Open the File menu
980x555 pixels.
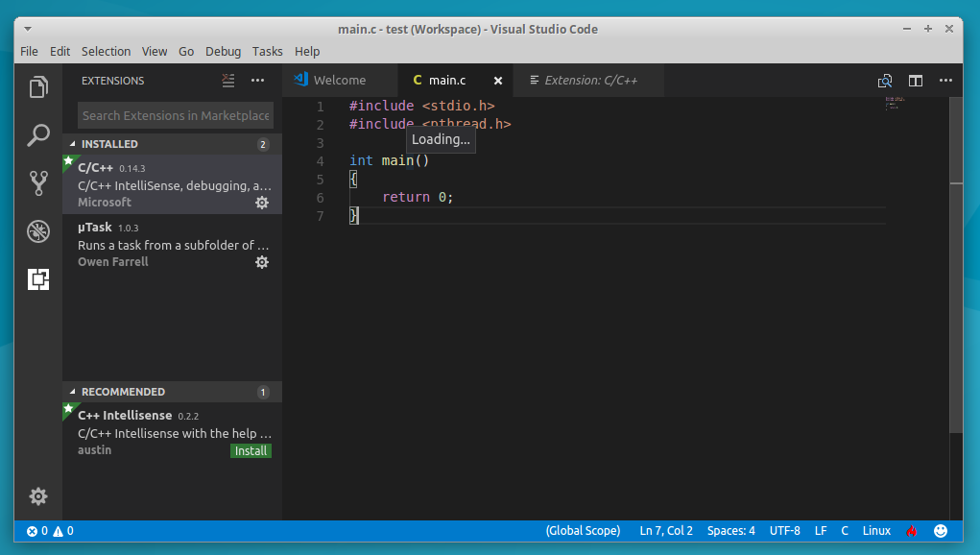coord(30,51)
